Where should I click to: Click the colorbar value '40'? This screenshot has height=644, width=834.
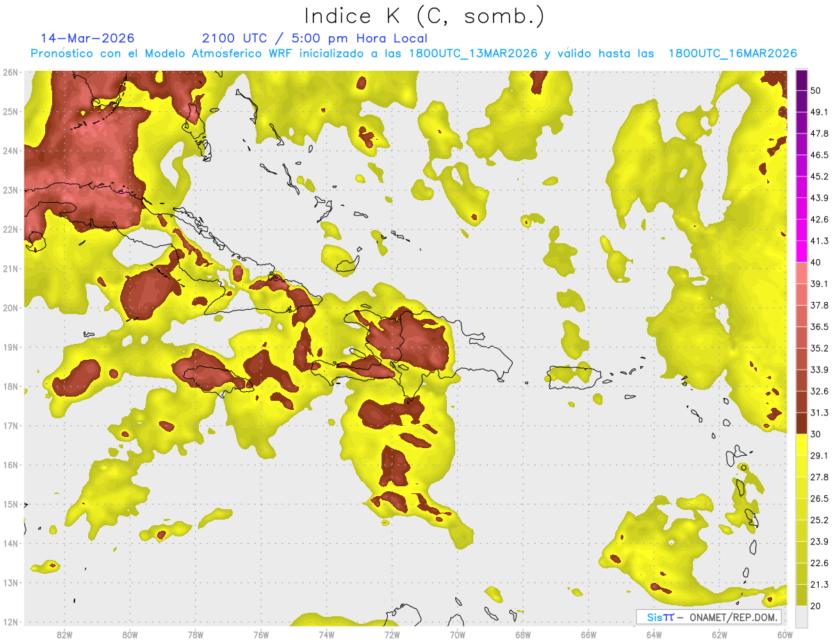pos(816,262)
